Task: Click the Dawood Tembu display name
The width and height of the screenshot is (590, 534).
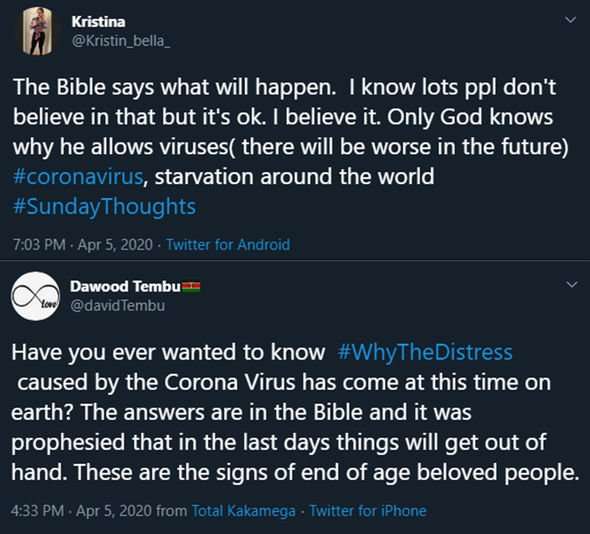Action: (x=125, y=286)
